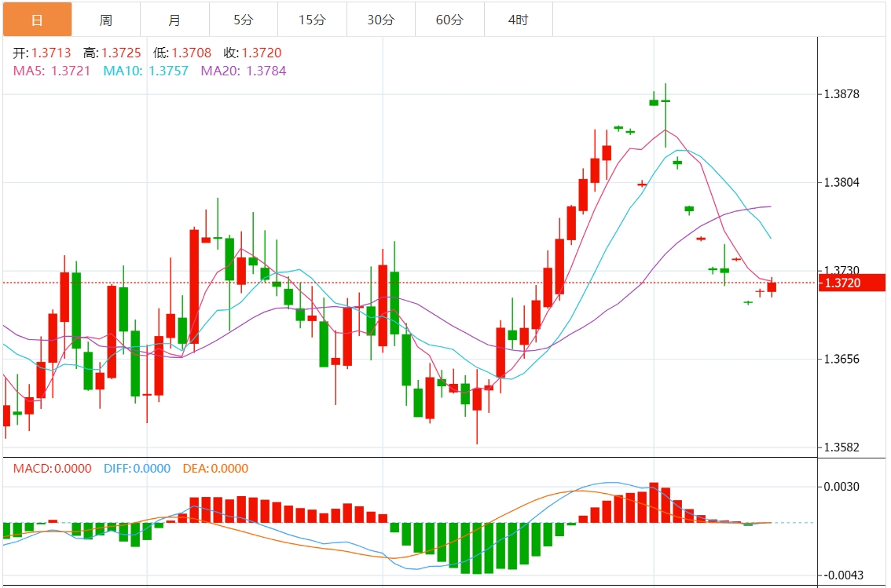The width and height of the screenshot is (891, 588).
Task: Click the 开: 1.3713 open value
Action: coord(42,53)
